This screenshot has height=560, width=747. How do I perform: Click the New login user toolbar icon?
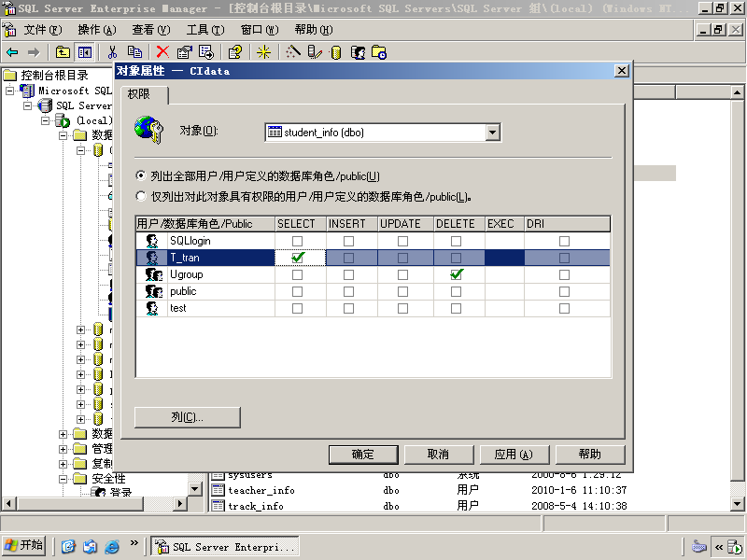click(x=358, y=52)
